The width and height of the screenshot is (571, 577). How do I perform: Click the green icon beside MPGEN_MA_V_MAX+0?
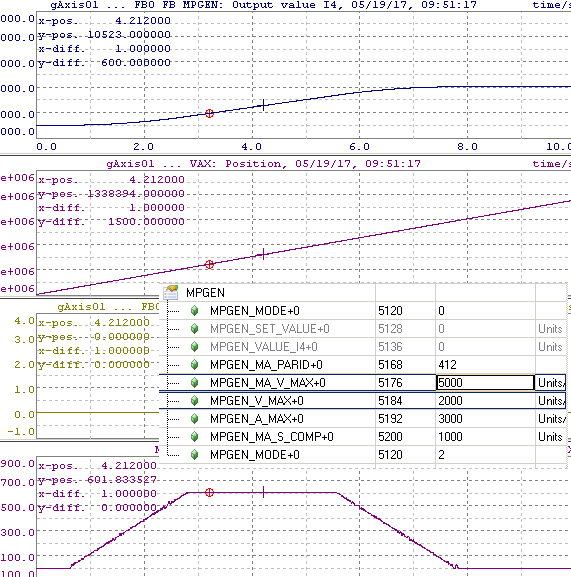[195, 383]
